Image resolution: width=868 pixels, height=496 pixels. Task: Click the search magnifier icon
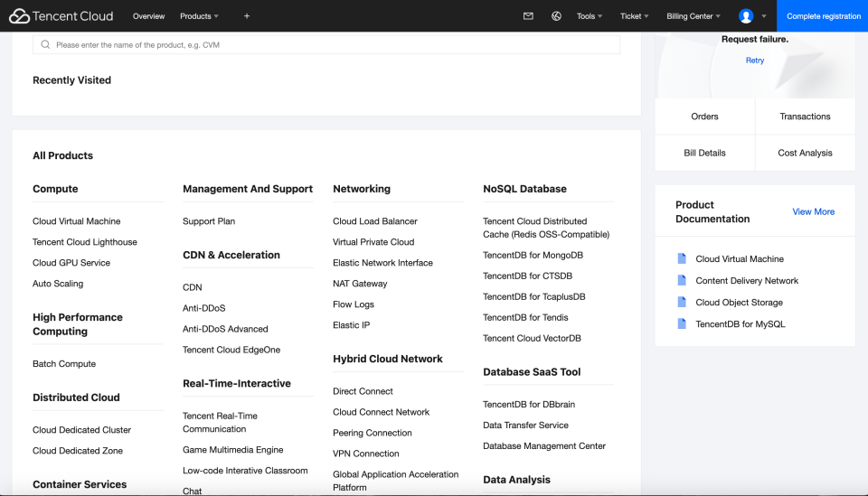coord(45,45)
